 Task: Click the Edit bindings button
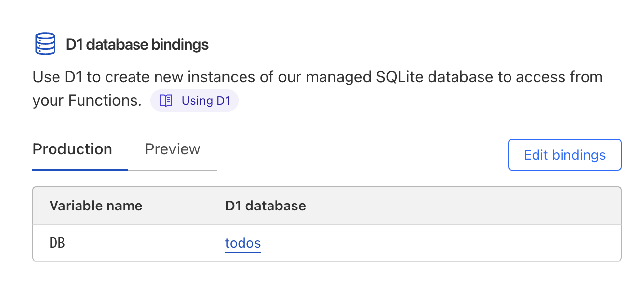click(564, 155)
